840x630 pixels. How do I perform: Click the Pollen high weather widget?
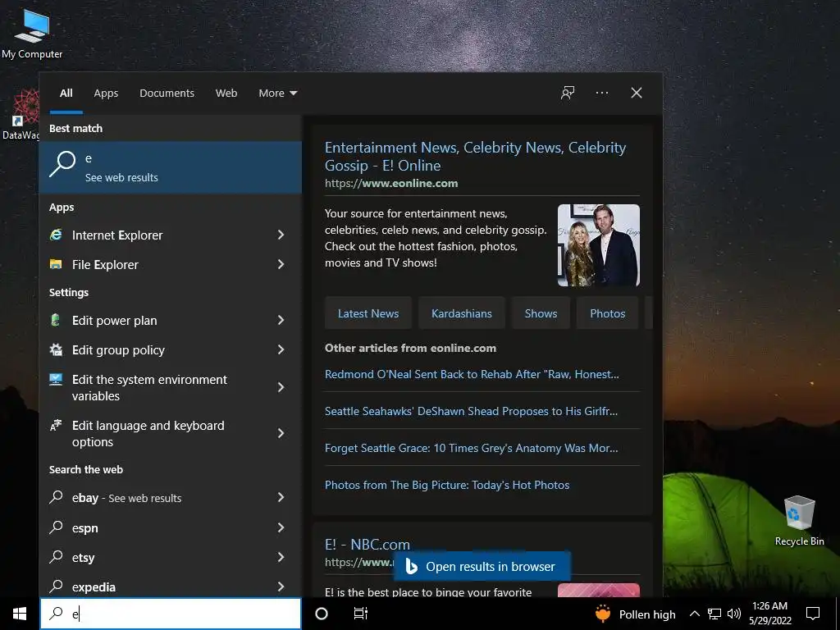[x=636, y=614]
